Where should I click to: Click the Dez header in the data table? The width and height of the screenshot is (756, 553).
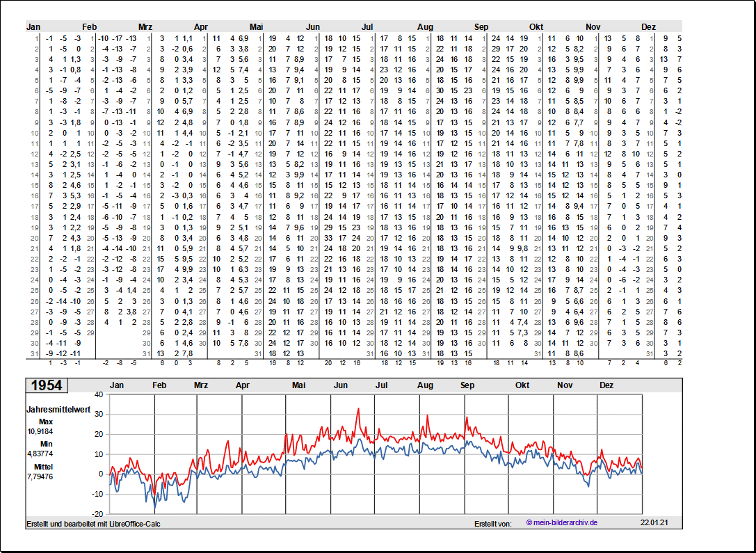tap(648, 27)
